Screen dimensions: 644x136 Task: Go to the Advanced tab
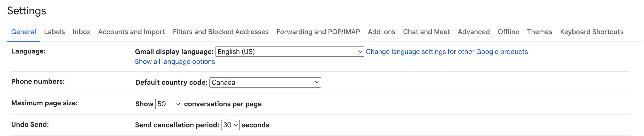pyautogui.click(x=474, y=32)
